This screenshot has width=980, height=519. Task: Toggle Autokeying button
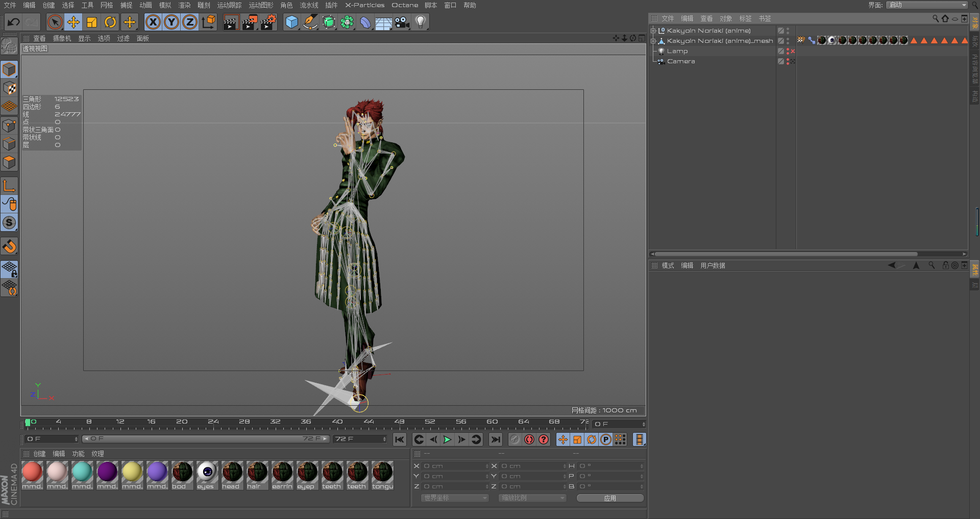pyautogui.click(x=529, y=439)
